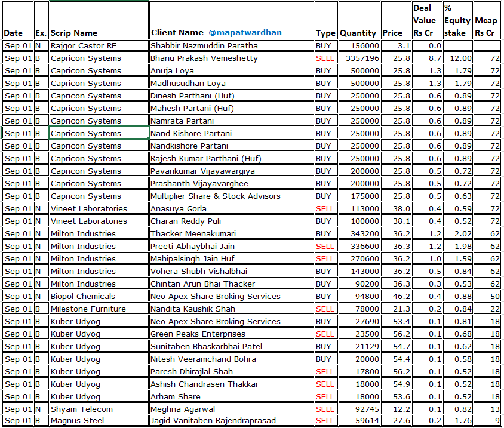Click Nandita Kaushik Shah cell
504x428 pixels.
(232, 309)
